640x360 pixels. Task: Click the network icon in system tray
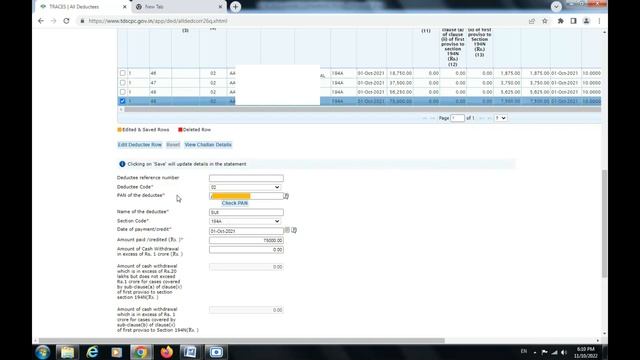[x=554, y=352]
